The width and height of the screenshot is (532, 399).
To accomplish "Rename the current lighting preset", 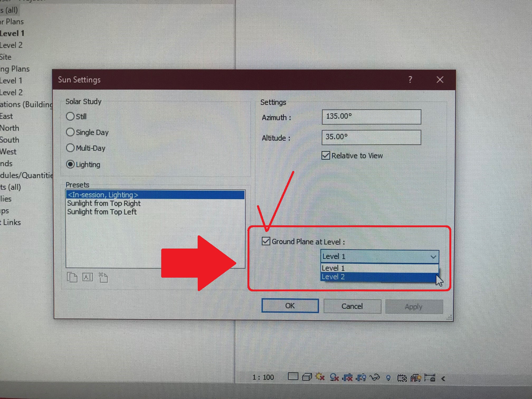I will [x=88, y=277].
